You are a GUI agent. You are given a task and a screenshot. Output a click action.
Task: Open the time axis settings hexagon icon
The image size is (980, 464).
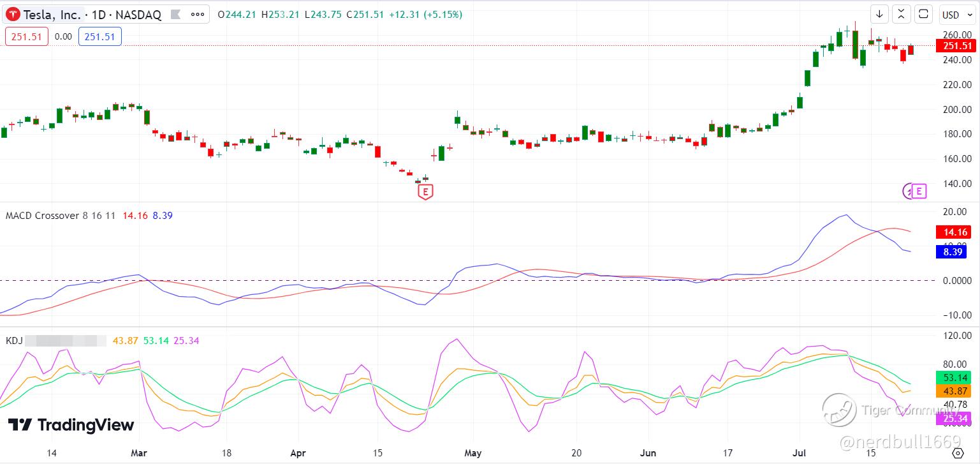957,453
